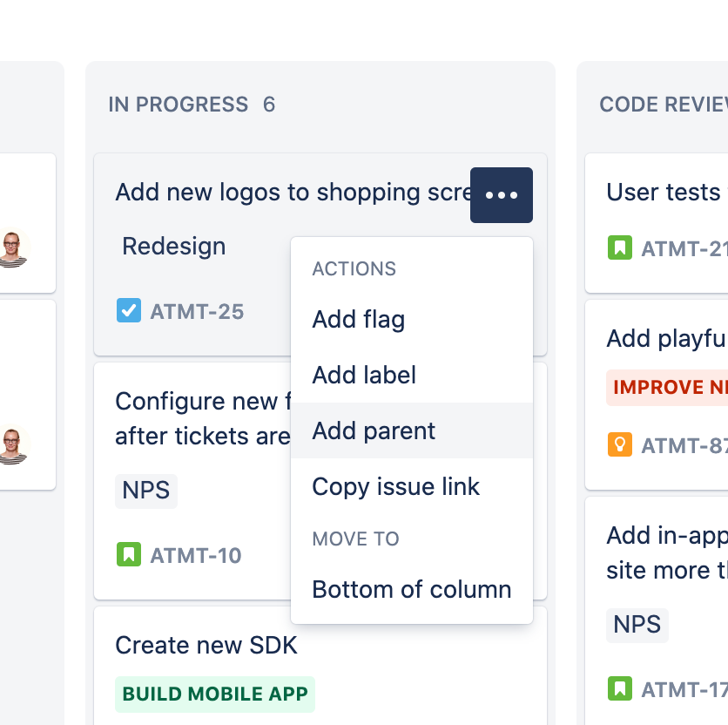Open issue key ATMT-25 link

(197, 311)
